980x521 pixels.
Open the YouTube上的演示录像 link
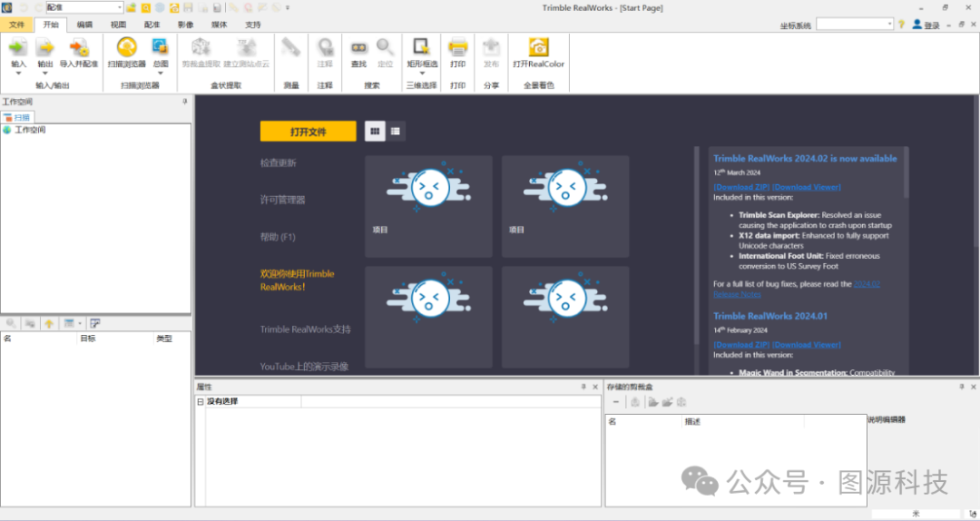click(x=304, y=366)
